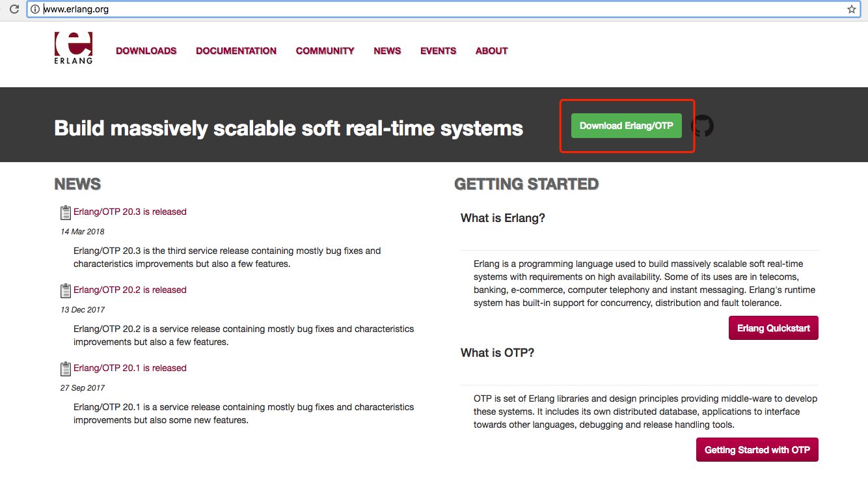Click clipboard icon beside Erlang/OTP 20.1 news
868x489 pixels.
66,369
